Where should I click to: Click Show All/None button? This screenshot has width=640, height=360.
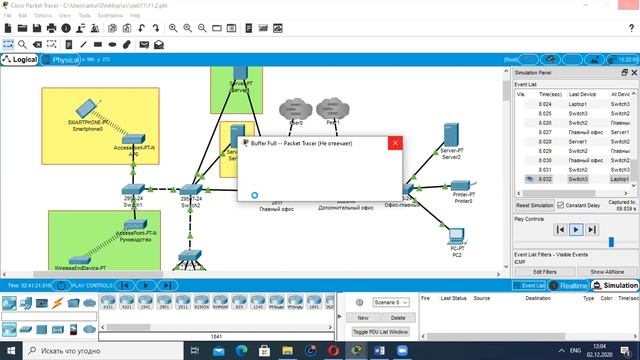(607, 272)
